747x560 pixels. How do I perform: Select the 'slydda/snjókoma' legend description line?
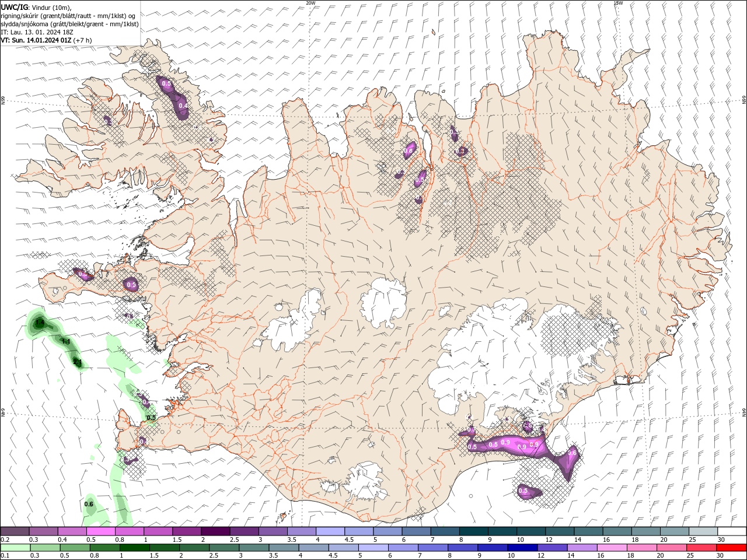click(x=69, y=24)
